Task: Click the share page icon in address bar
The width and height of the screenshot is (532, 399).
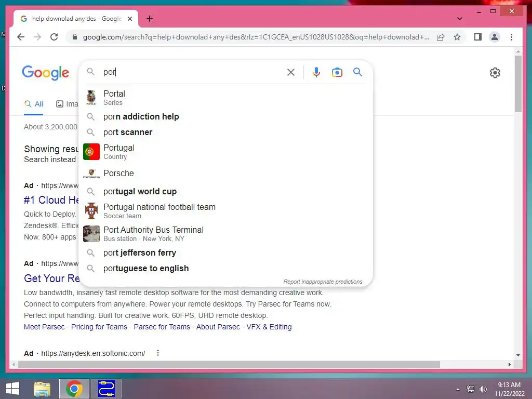Action: coord(441,37)
